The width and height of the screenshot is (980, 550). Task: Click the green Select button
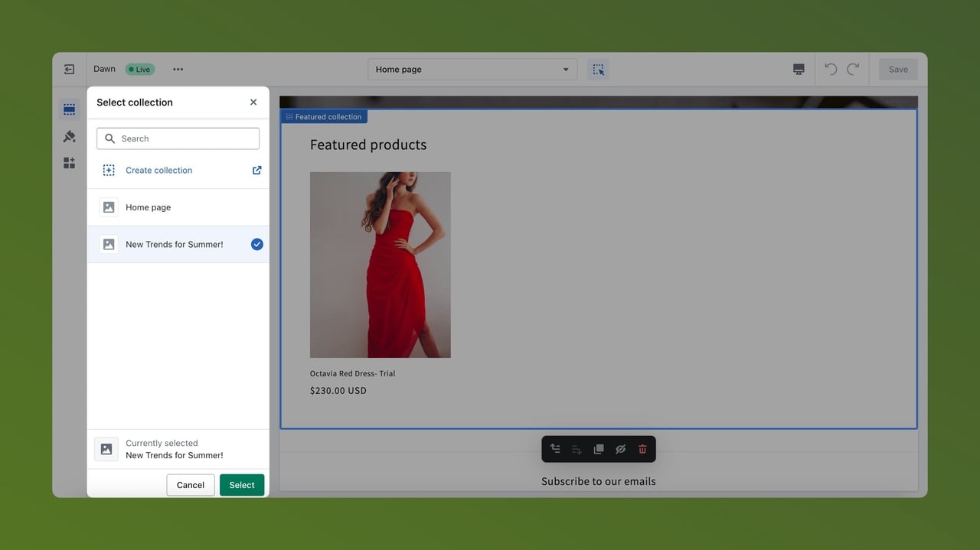242,485
